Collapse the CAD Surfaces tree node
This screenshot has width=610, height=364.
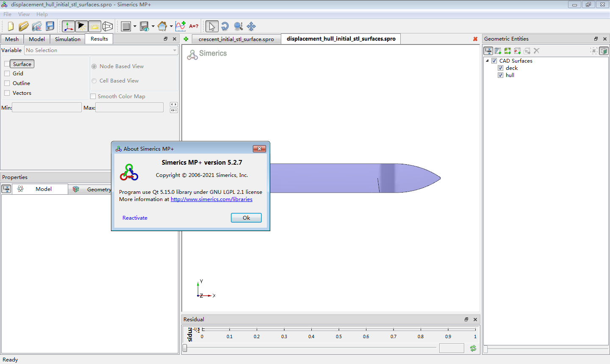pyautogui.click(x=487, y=61)
